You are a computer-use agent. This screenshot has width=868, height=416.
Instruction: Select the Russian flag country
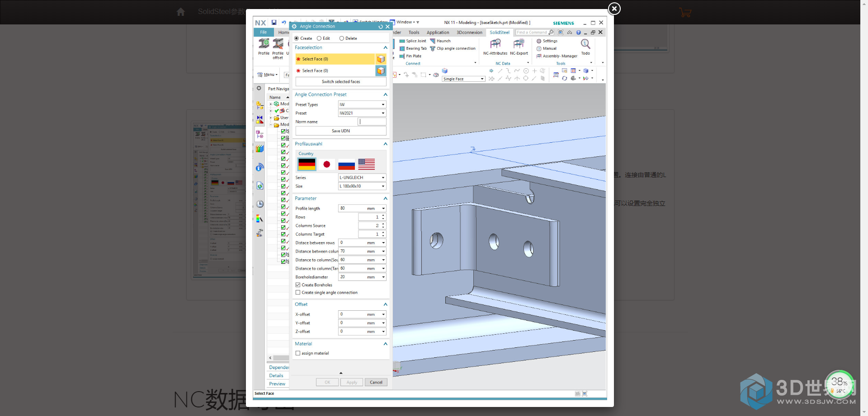pos(347,164)
